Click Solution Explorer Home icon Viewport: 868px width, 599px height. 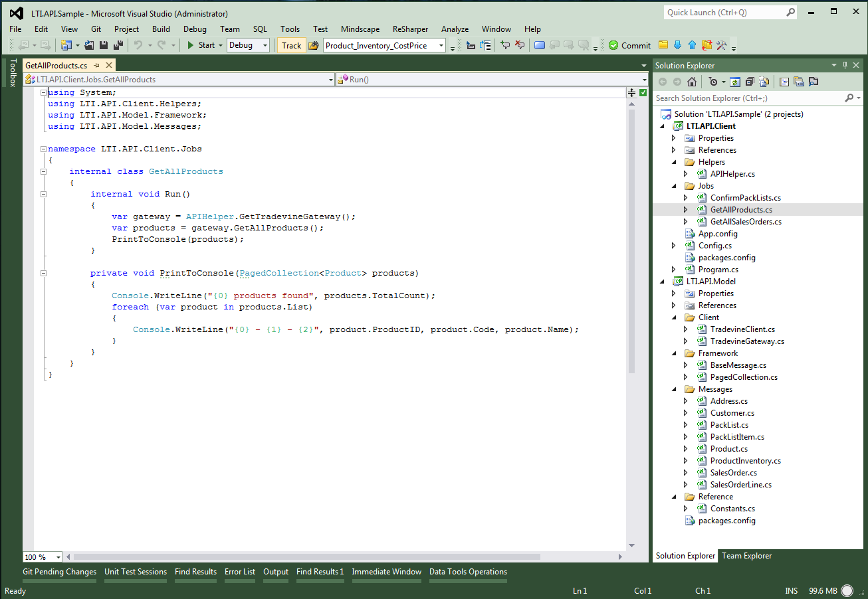pos(692,82)
